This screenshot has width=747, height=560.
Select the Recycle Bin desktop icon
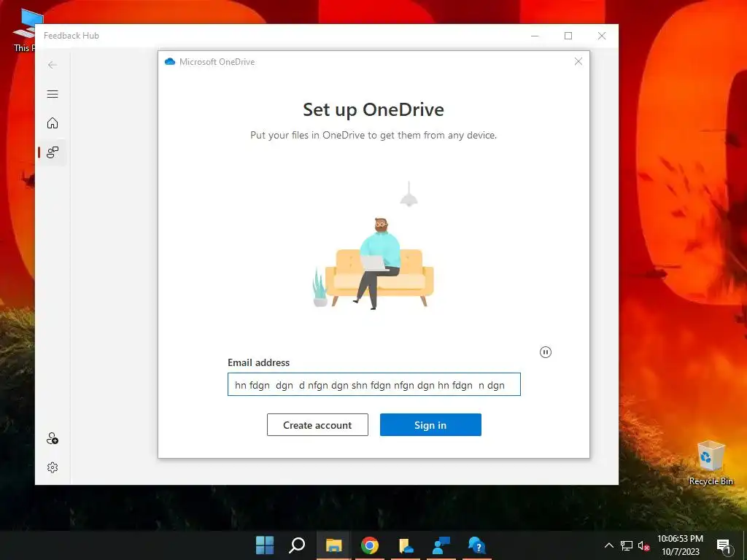pos(711,463)
